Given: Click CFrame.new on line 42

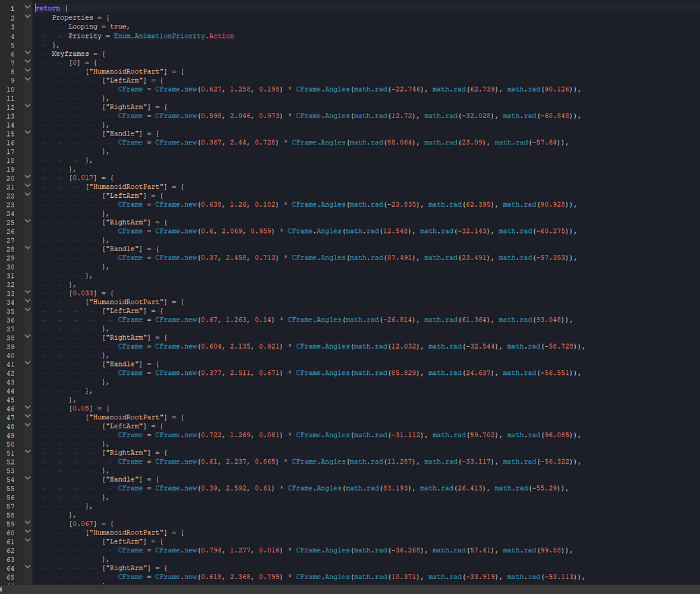Looking at the screenshot, I should (176, 373).
